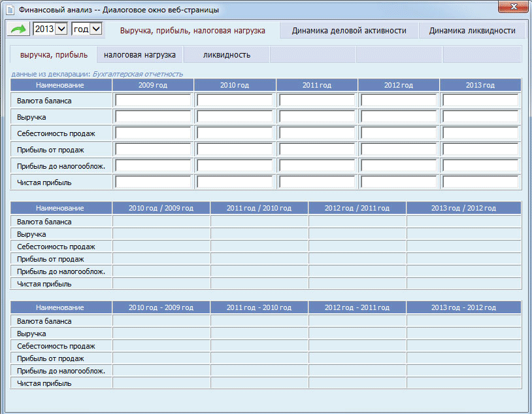
Task: Click the 'Прибыль от продаж' input for 2012 год
Action: point(399,149)
